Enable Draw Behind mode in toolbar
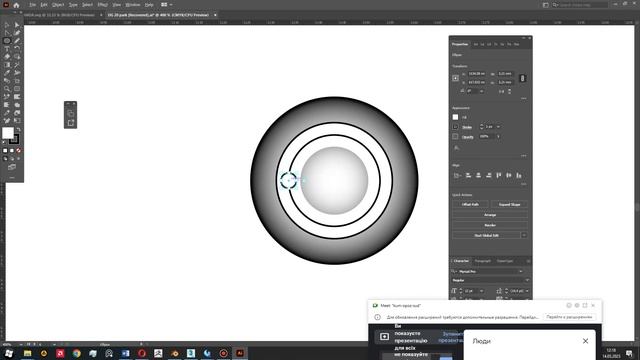 (x=12, y=159)
